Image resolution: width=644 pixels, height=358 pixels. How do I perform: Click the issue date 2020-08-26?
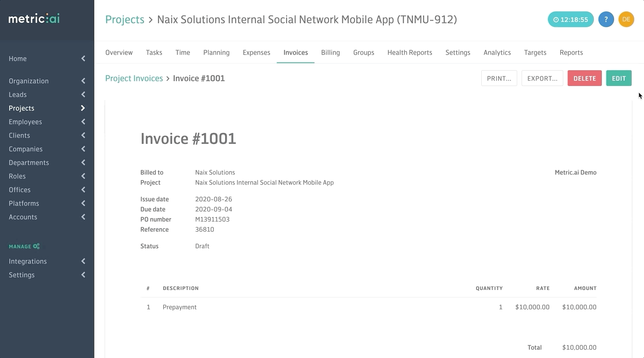tap(214, 199)
